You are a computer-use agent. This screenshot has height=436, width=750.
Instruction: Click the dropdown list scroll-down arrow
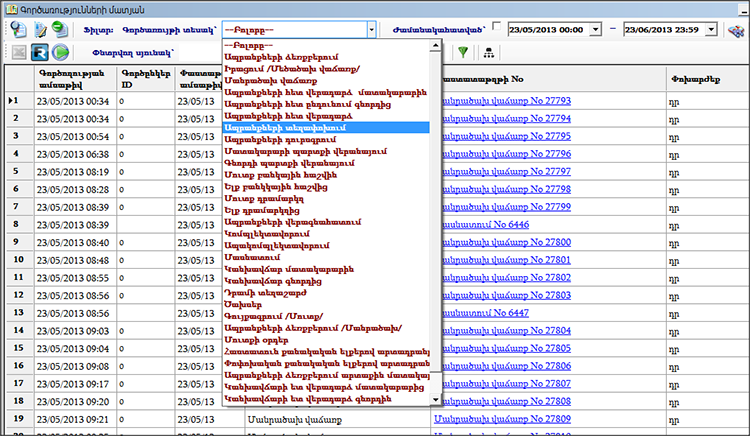pyautogui.click(x=435, y=399)
